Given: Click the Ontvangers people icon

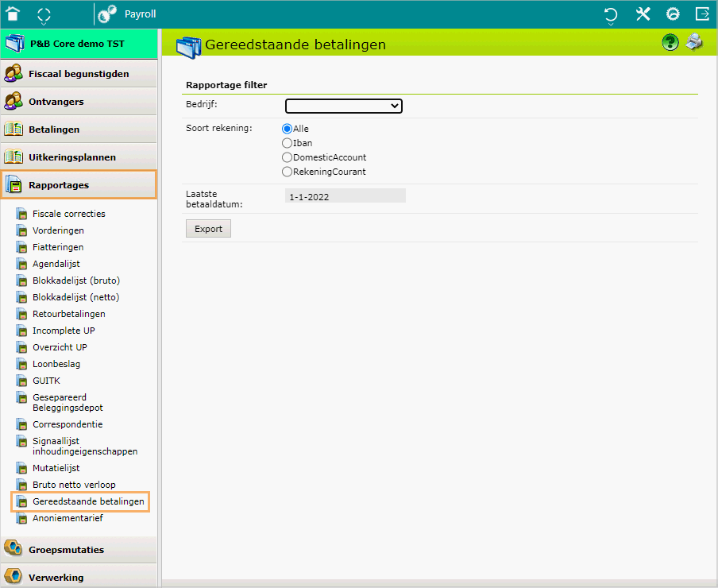Looking at the screenshot, I should coord(14,101).
